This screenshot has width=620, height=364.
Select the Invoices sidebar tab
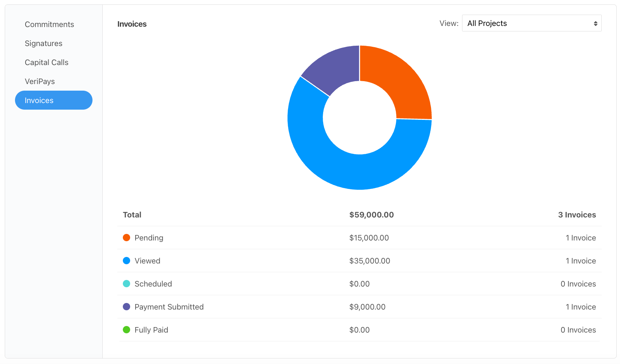tap(39, 100)
